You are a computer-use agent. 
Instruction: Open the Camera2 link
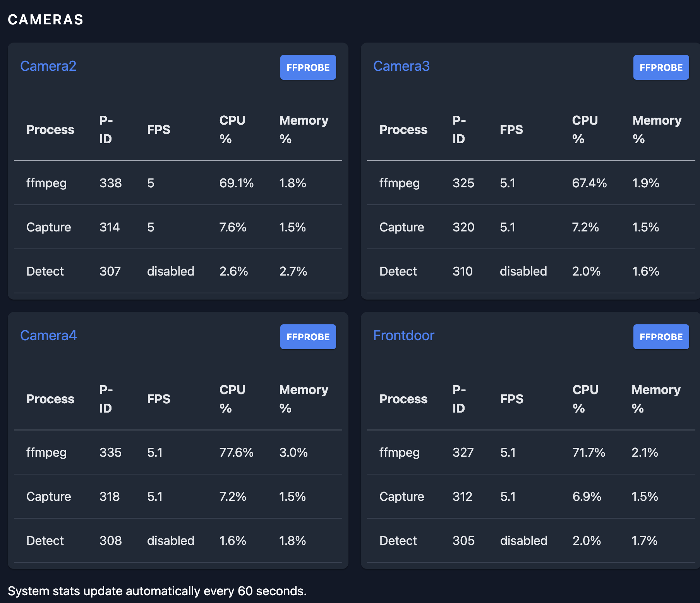tap(48, 66)
